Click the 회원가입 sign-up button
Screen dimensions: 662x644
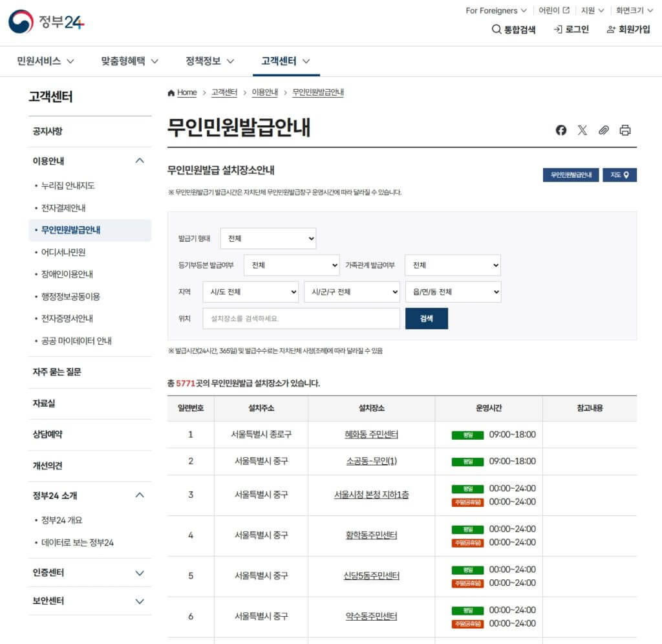click(x=628, y=29)
